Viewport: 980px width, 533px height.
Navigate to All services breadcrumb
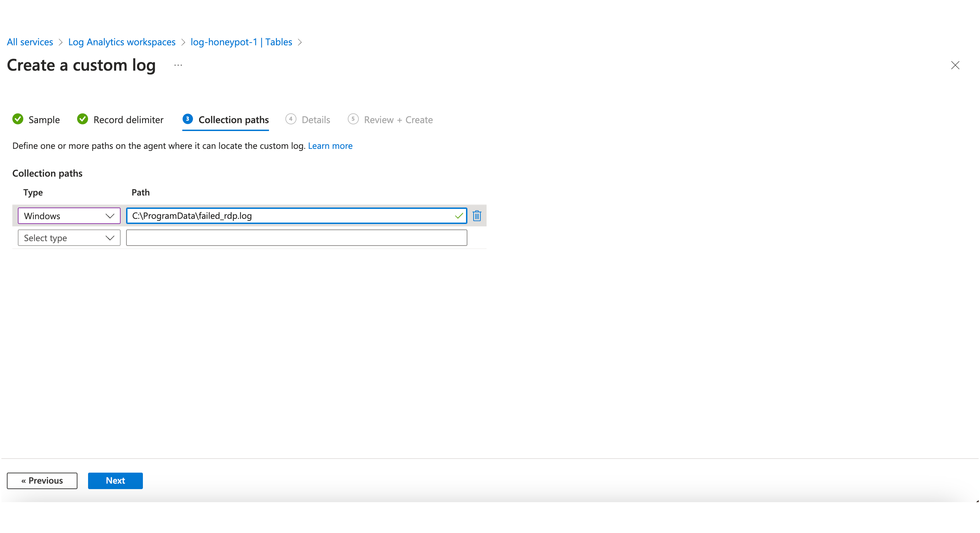pos(30,42)
